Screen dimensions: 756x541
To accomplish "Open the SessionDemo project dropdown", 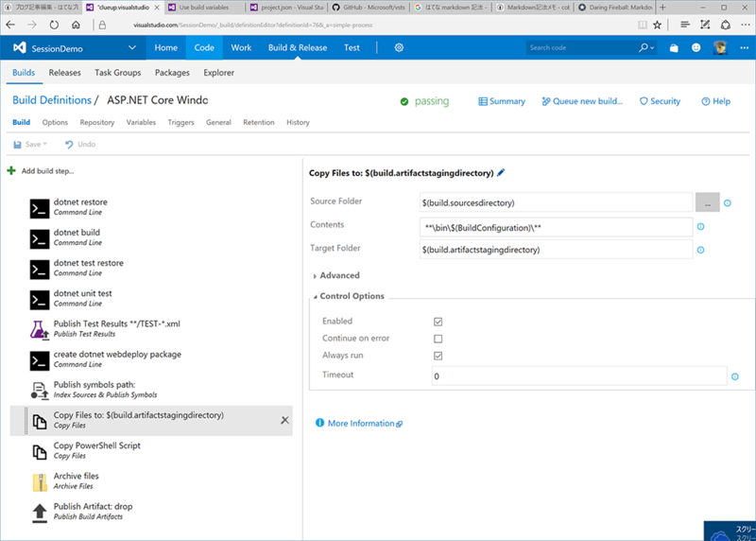I will click(x=132, y=48).
